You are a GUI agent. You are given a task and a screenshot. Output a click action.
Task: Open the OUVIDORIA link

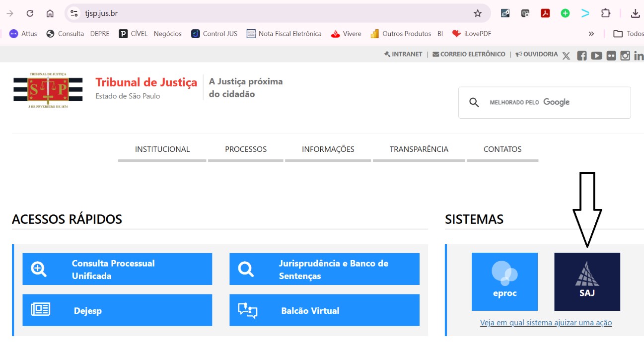tap(537, 54)
